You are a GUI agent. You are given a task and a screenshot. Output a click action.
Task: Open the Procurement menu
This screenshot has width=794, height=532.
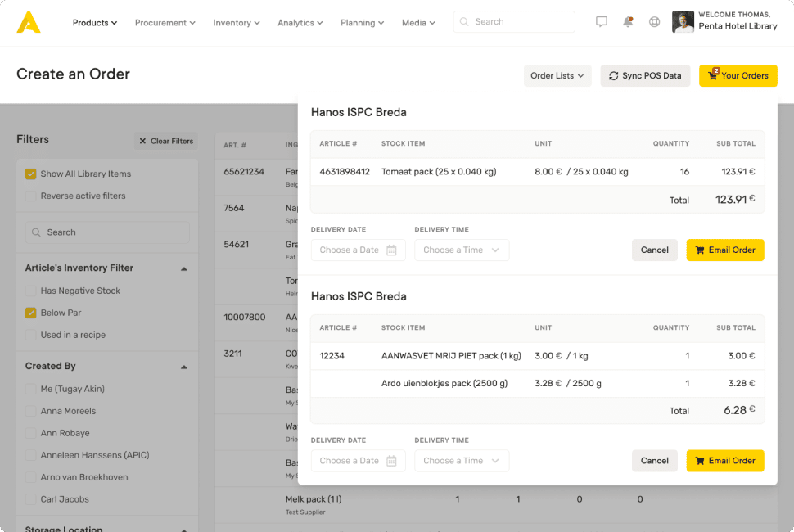click(x=165, y=23)
